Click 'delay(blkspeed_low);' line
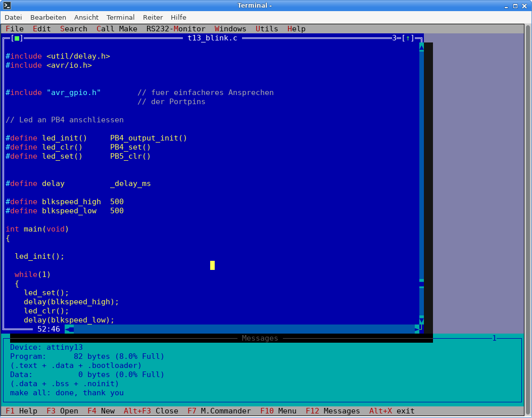 (x=69, y=320)
